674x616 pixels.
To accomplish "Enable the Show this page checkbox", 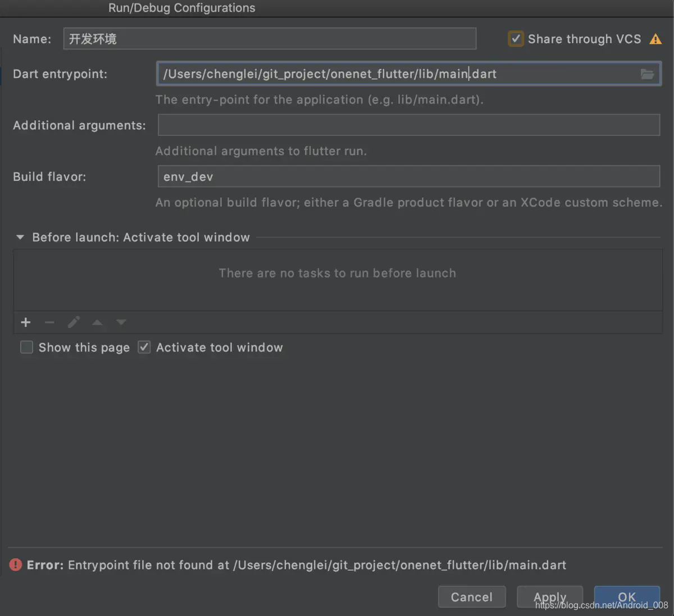I will [26, 348].
